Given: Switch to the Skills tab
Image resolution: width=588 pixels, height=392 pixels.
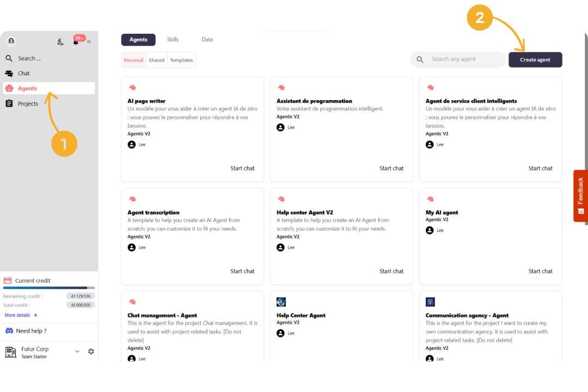Looking at the screenshot, I should [173, 40].
